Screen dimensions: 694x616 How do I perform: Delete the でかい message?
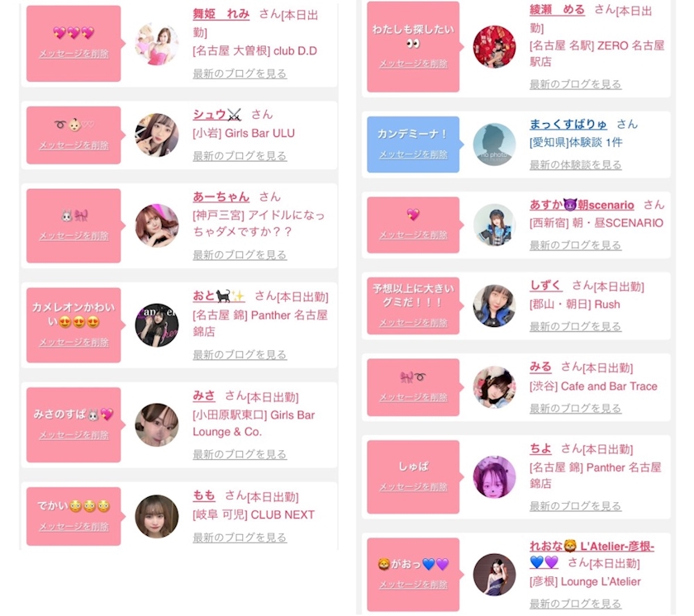click(74, 527)
